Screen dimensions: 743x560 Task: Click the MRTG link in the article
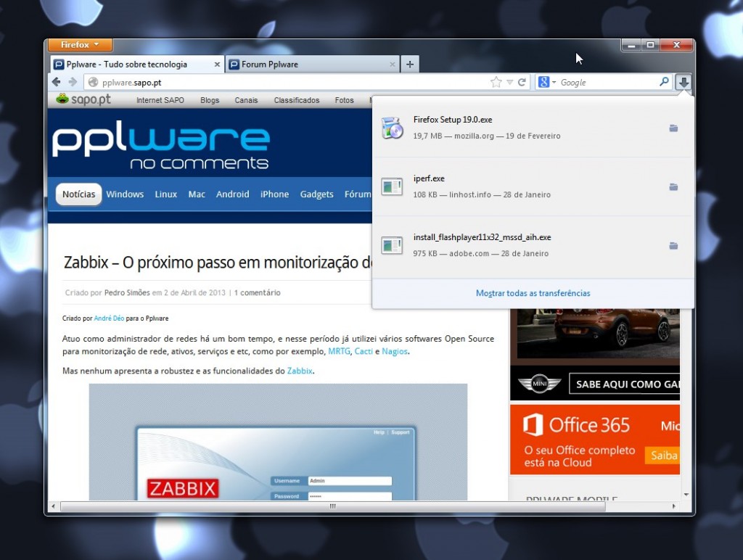[340, 351]
